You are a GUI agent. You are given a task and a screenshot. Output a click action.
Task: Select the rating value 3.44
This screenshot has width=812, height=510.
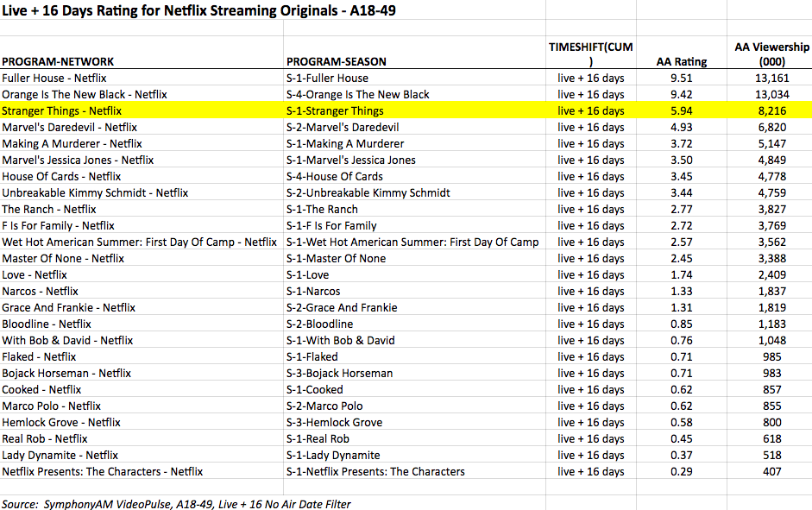coord(682,193)
